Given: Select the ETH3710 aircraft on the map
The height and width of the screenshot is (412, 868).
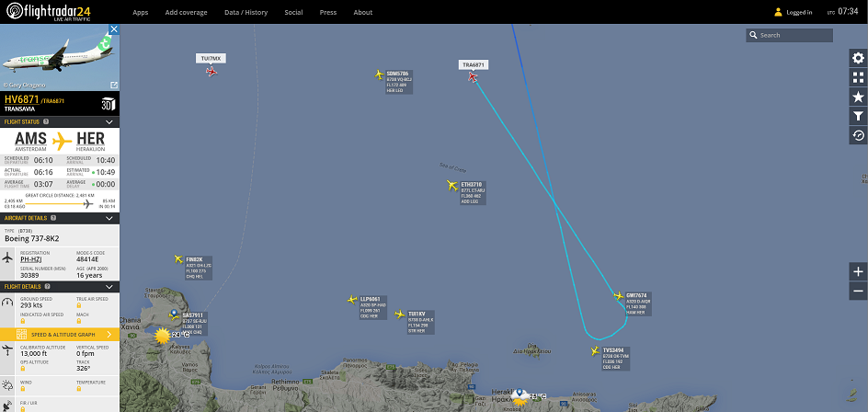Looking at the screenshot, I should click(x=452, y=186).
